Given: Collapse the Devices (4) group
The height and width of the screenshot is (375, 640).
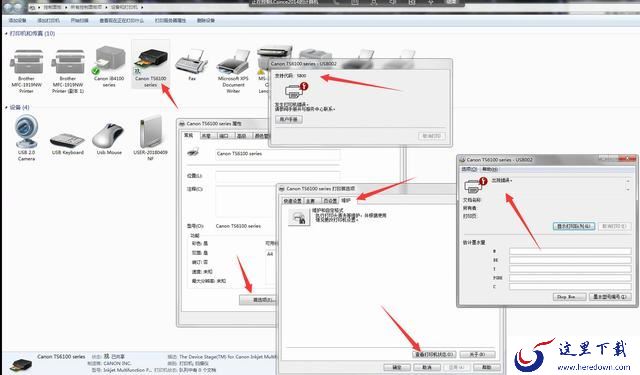Looking at the screenshot, I should (x=6, y=107).
